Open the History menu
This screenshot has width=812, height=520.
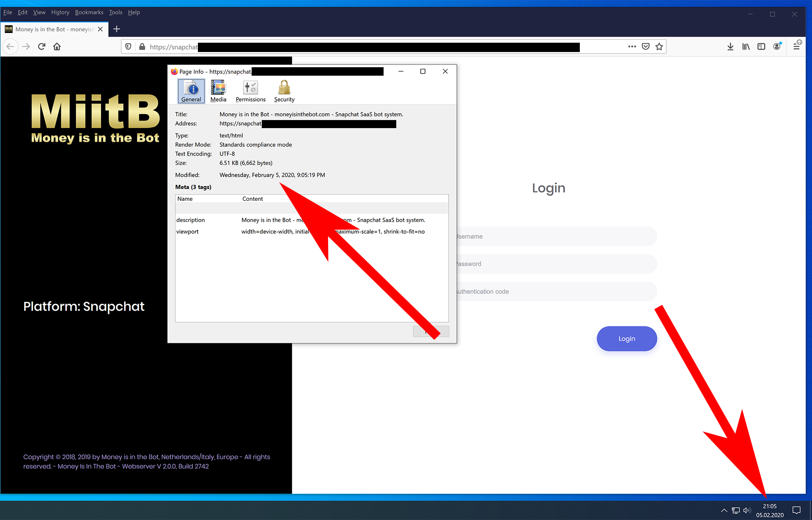pos(60,12)
